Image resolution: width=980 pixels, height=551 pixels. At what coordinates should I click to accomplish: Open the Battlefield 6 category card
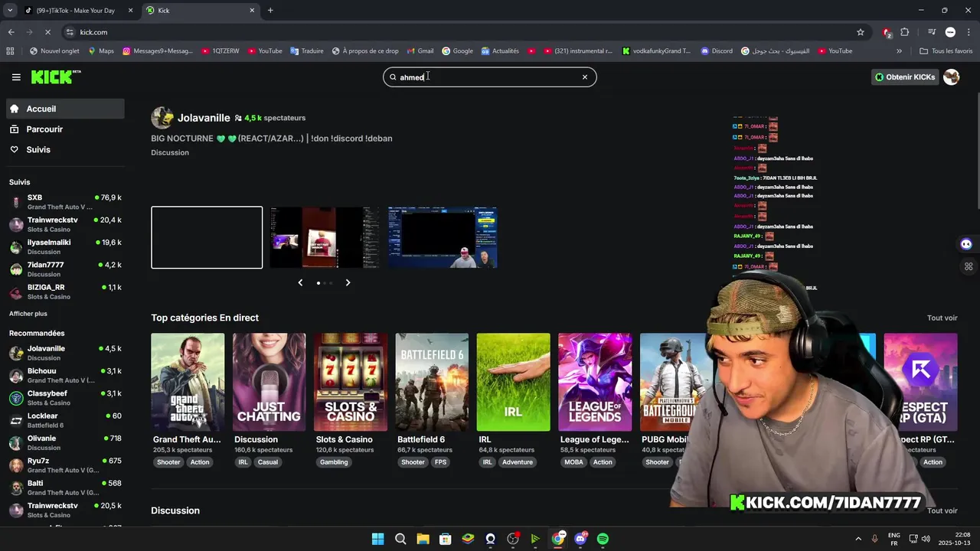432,382
